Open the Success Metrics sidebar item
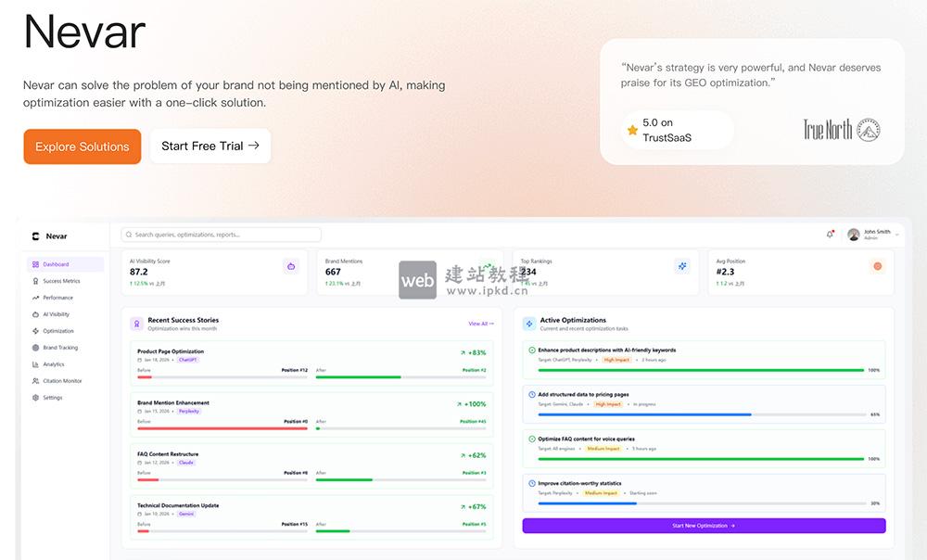 61,281
